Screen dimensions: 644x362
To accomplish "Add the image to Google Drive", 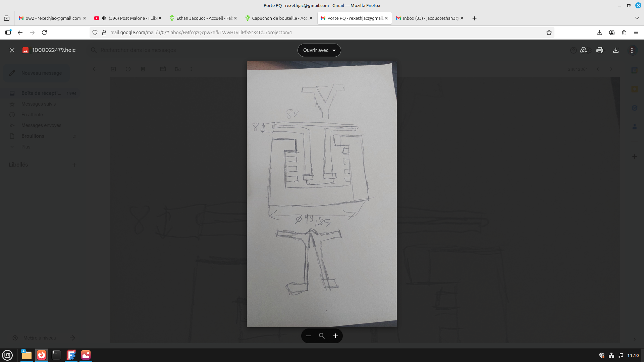I will (x=584, y=50).
